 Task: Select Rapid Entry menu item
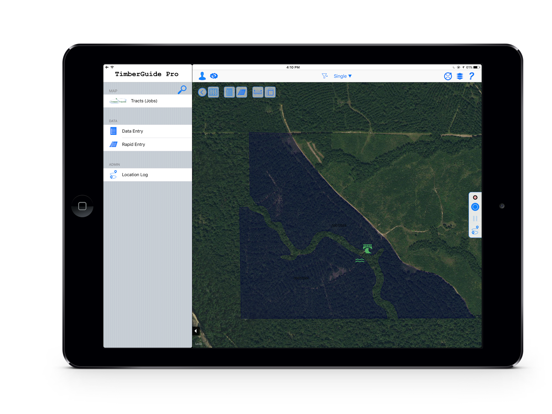coord(148,144)
